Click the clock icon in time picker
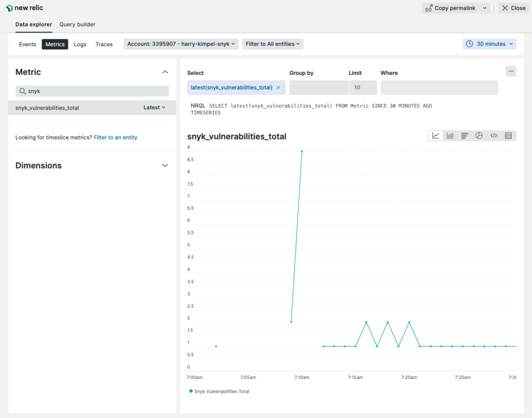 (469, 44)
